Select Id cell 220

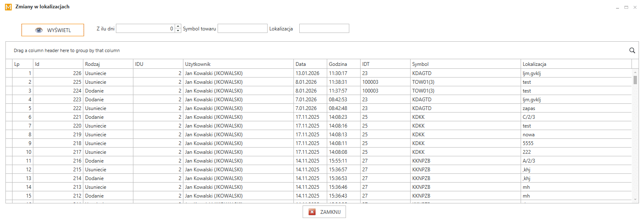click(x=58, y=126)
